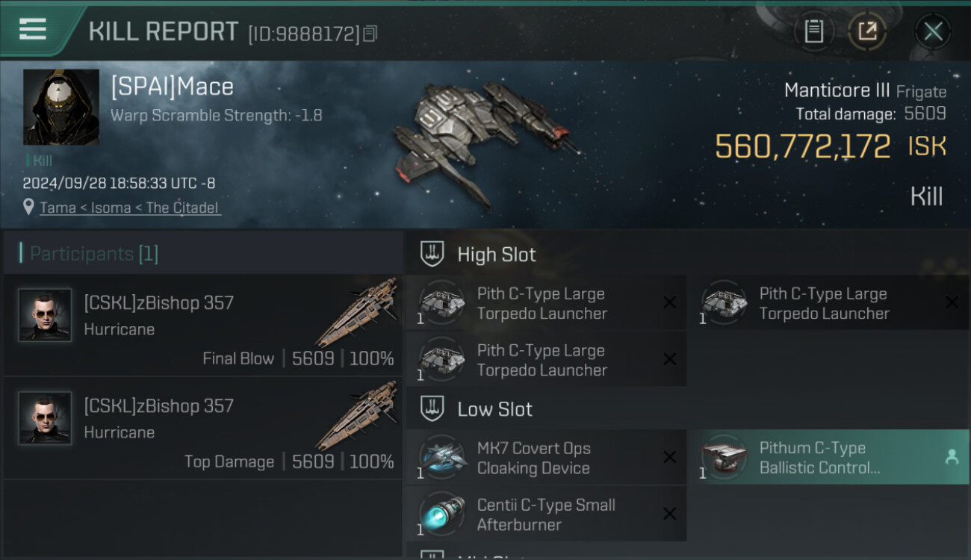
Task: Click X on first Pith Torpedo Launcher
Action: 669,302
